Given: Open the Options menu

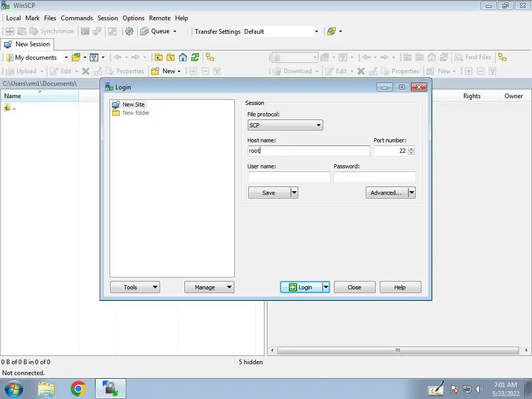Looking at the screenshot, I should point(134,18).
